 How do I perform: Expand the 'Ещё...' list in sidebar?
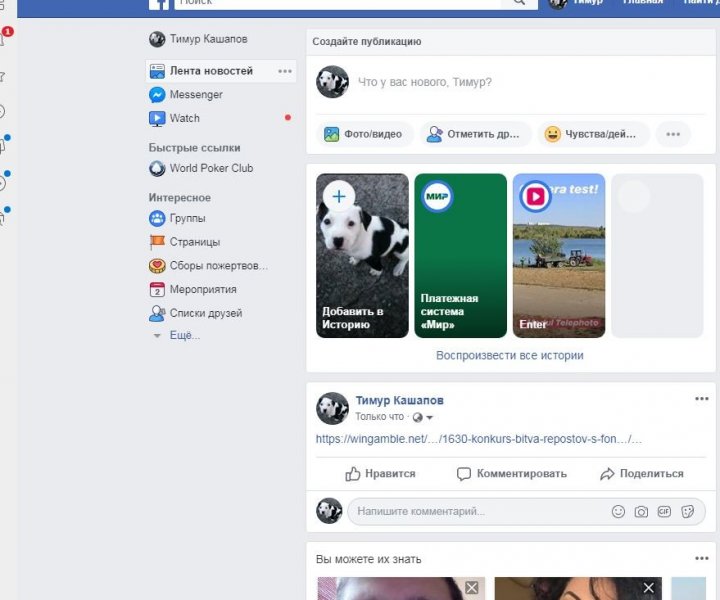pos(183,336)
